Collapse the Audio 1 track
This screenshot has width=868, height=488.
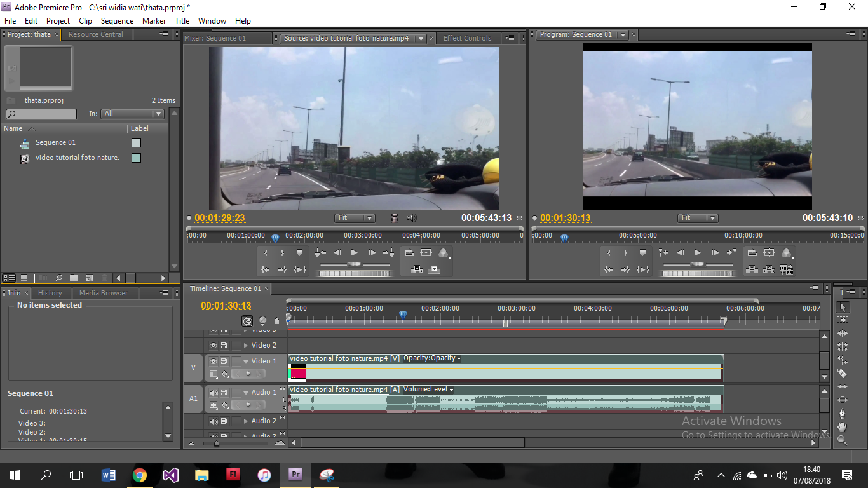click(x=245, y=392)
